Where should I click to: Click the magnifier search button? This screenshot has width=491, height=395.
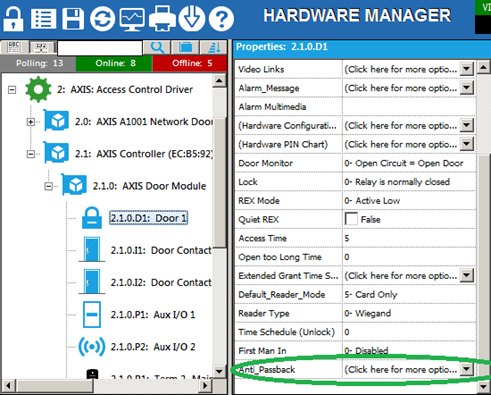click(x=157, y=48)
